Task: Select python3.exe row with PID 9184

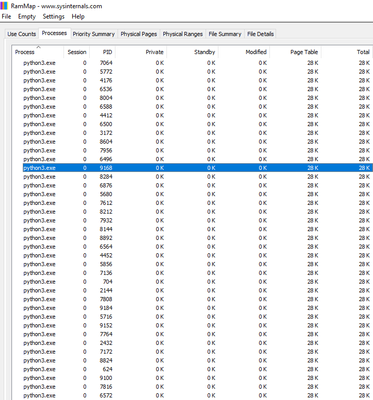Action: [198, 308]
